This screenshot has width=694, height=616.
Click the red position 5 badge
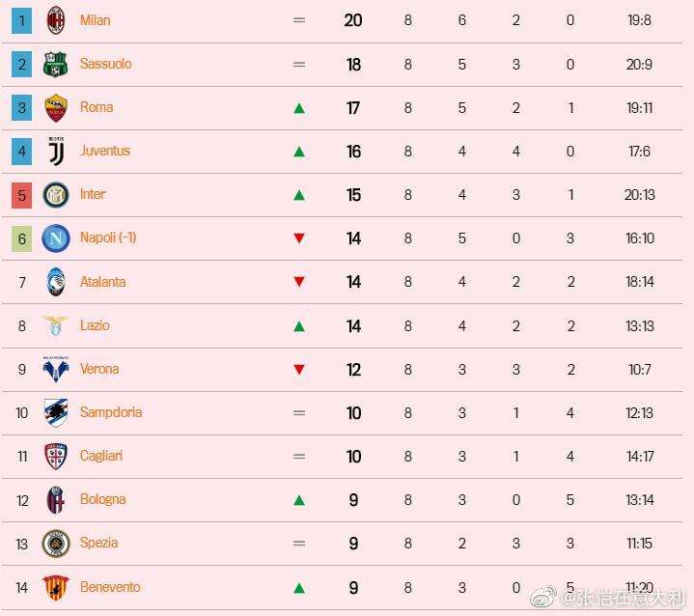click(x=22, y=195)
